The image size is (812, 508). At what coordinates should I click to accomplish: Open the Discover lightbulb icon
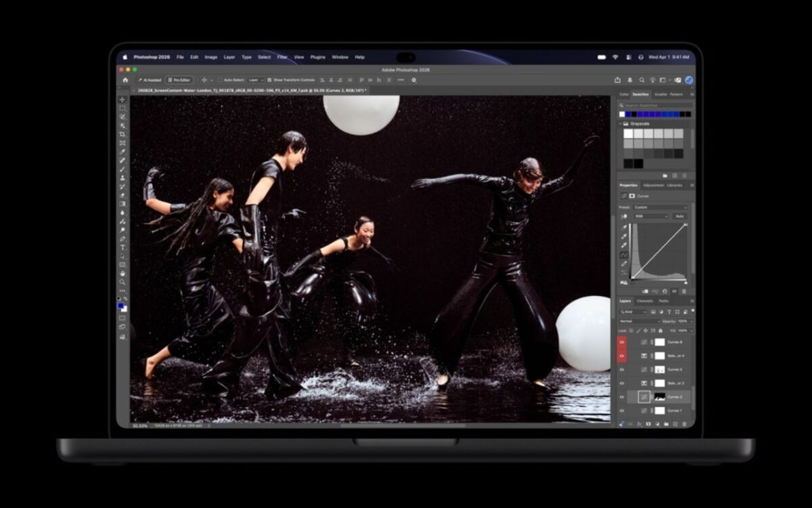pos(652,80)
